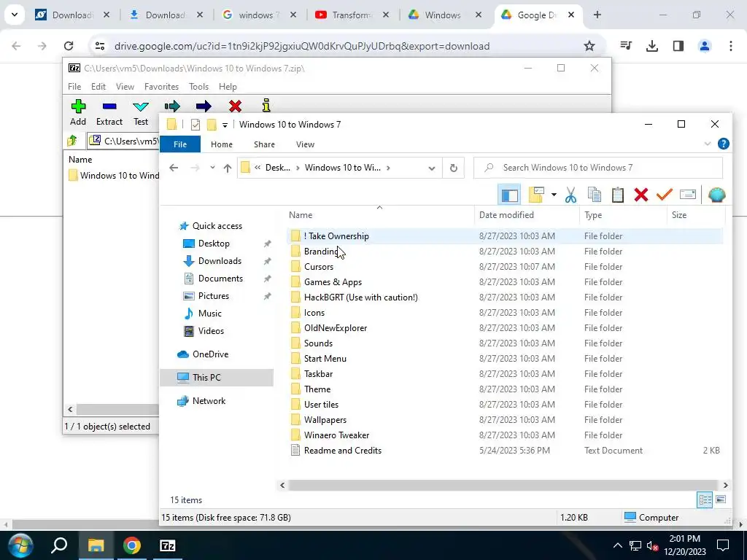
Task: Click the Explorer red X Delete icon
Action: [641, 195]
